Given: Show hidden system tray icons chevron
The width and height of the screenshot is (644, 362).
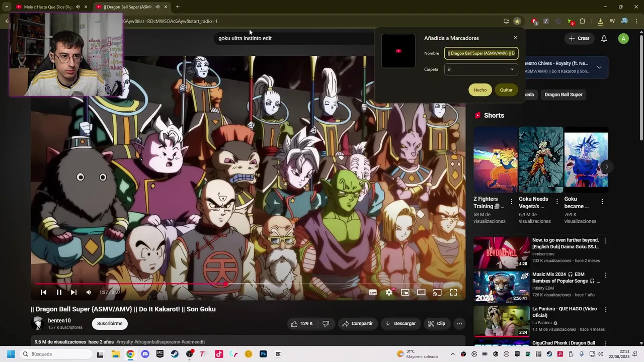Looking at the screenshot, I should click(452, 354).
